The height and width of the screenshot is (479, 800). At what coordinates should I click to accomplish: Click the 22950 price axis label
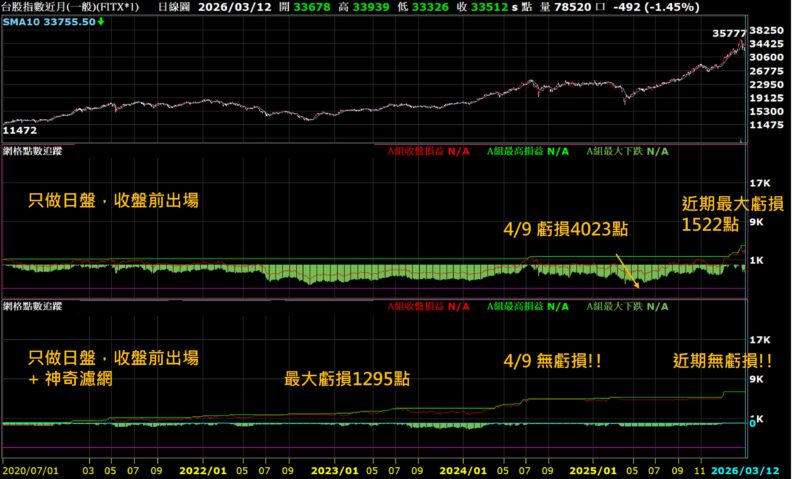766,84
